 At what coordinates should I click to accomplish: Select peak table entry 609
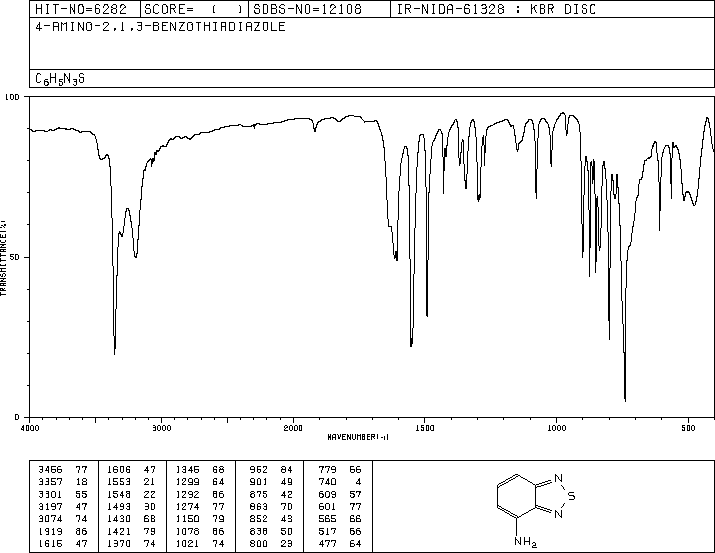pos(340,494)
